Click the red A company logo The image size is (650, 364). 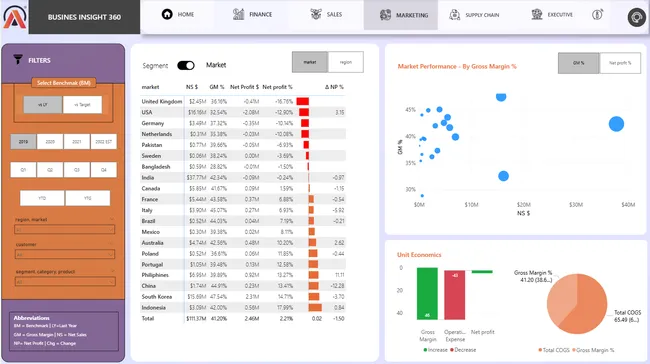pos(15,17)
